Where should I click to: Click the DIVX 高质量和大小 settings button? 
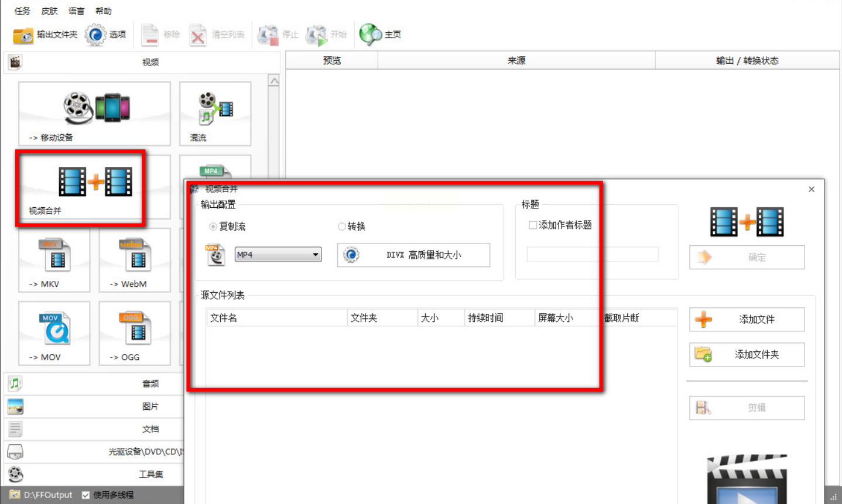[413, 255]
